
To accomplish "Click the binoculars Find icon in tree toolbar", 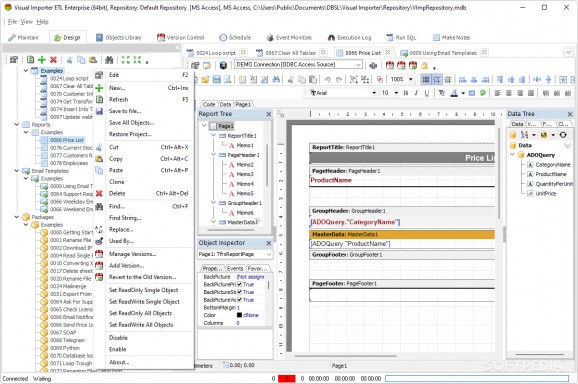I will tap(109, 60).
